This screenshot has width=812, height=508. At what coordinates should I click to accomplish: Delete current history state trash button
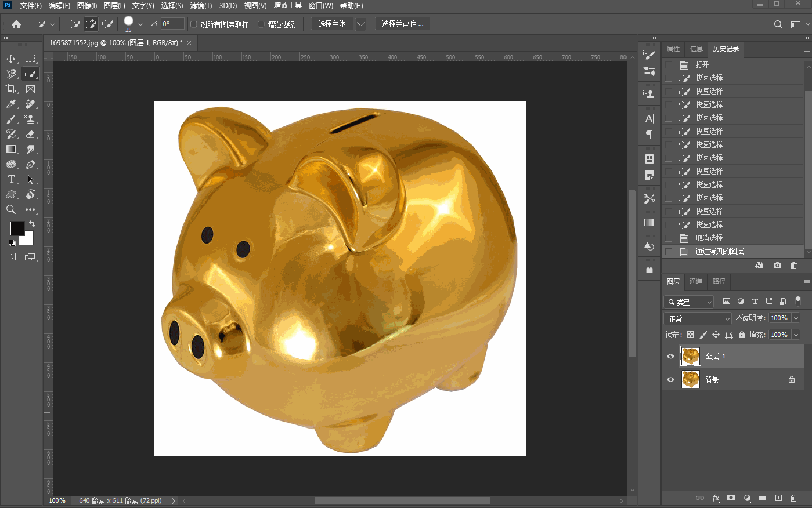[x=794, y=265]
